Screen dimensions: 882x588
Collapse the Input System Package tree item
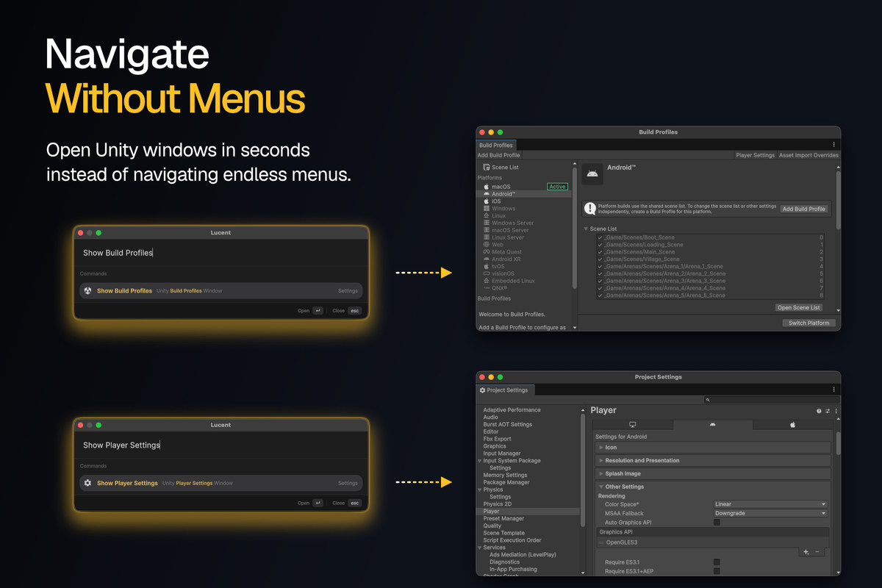[480, 461]
